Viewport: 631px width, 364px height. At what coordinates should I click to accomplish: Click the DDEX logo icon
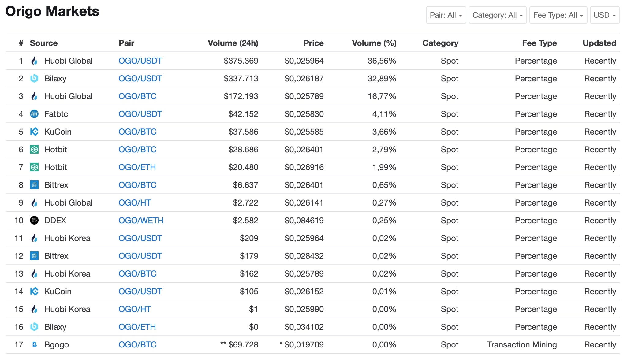click(34, 221)
